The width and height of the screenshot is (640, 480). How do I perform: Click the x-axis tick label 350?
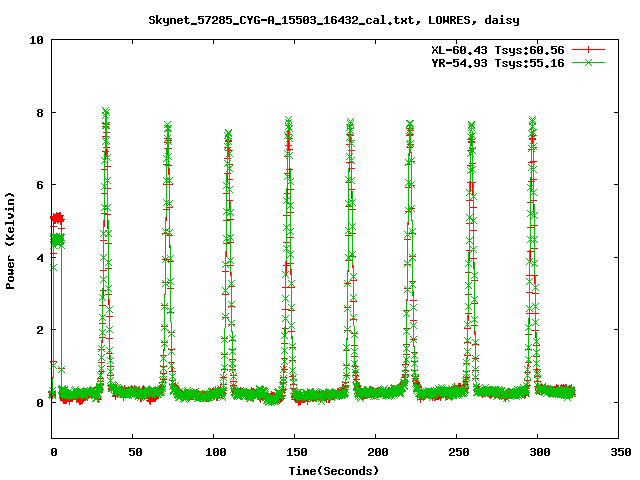[x=619, y=452]
